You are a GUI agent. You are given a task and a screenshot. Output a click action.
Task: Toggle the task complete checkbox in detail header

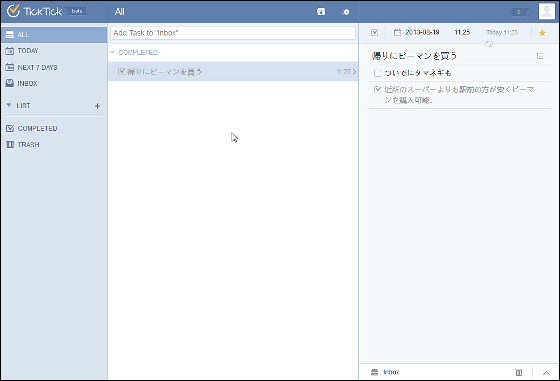click(374, 32)
